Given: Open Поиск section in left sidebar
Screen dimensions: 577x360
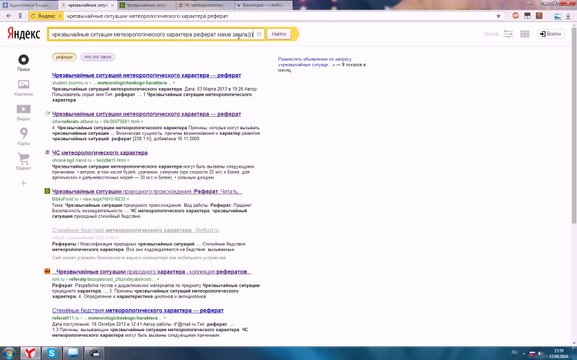Looking at the screenshot, I should coord(24,62).
